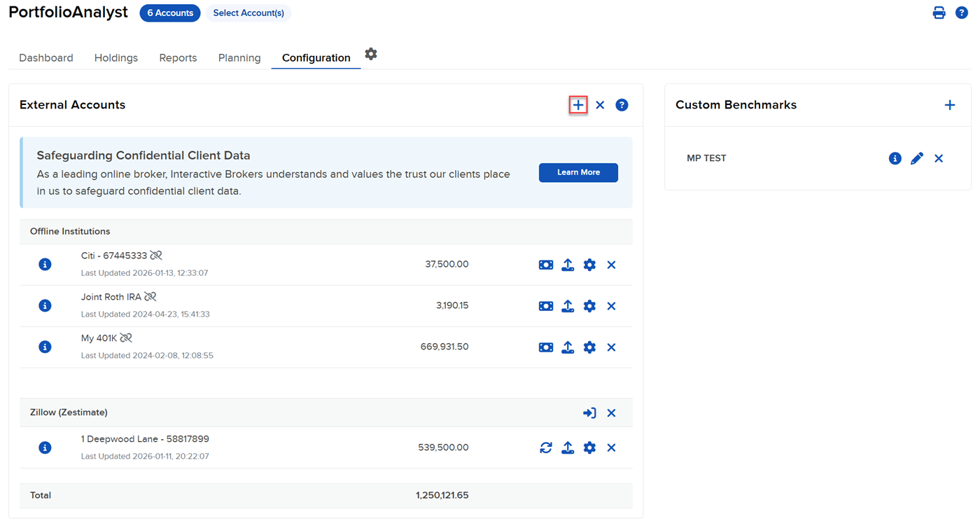
Task: Open the print dialog
Action: [939, 12]
